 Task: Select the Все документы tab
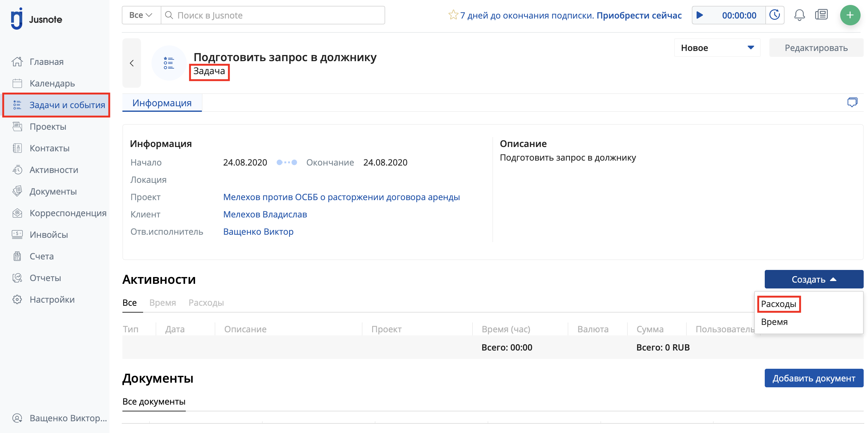[154, 401]
